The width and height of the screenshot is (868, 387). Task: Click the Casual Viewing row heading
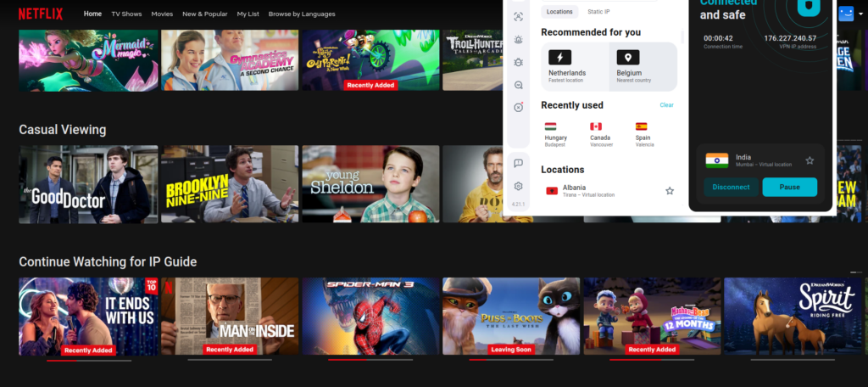click(x=63, y=130)
